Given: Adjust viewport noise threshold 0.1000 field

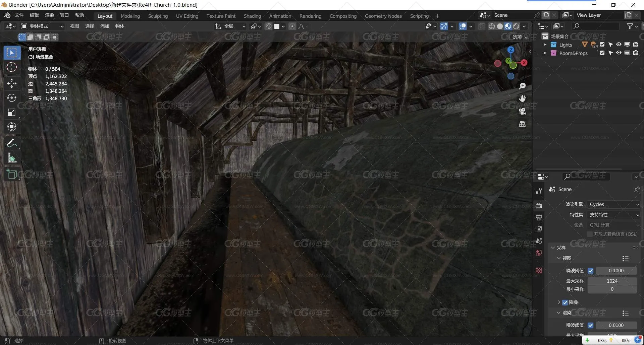Looking at the screenshot, I should tap(616, 271).
